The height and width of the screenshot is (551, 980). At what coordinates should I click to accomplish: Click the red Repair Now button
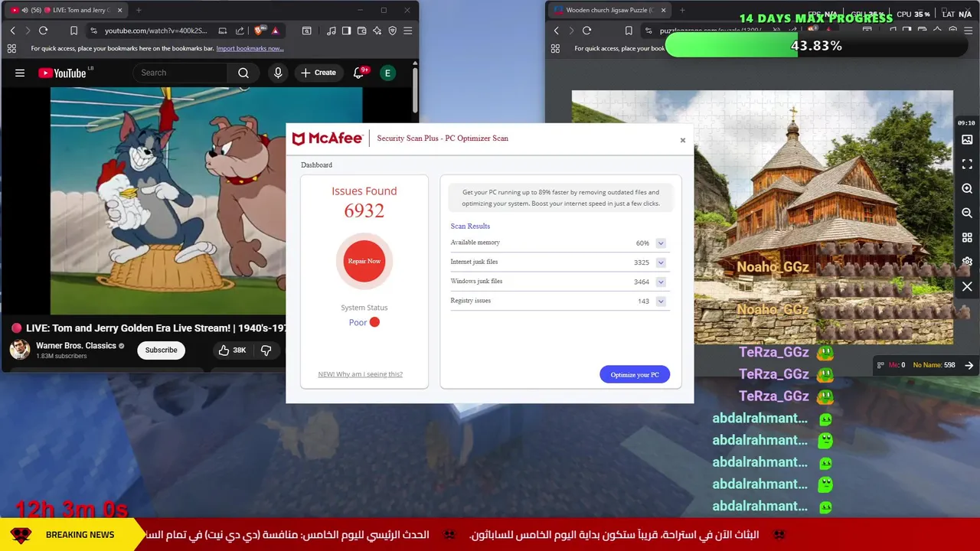click(364, 261)
